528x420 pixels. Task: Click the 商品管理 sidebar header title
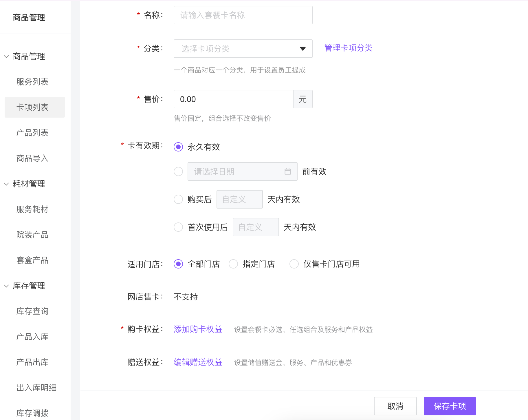click(29, 17)
